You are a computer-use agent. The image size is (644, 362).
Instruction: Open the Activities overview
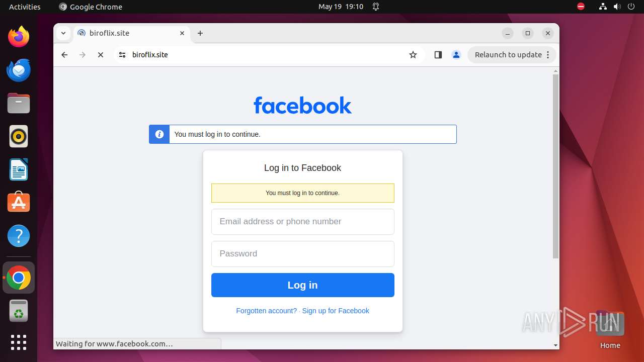[x=25, y=7]
